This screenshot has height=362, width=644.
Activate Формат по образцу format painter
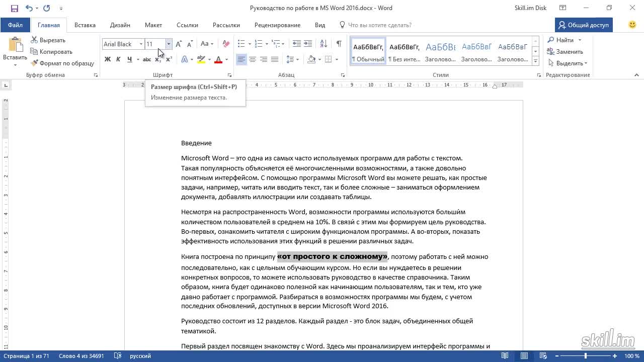63,63
